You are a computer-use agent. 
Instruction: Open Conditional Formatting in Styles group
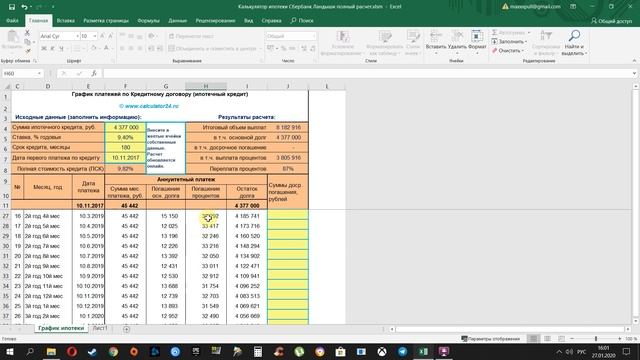342,43
